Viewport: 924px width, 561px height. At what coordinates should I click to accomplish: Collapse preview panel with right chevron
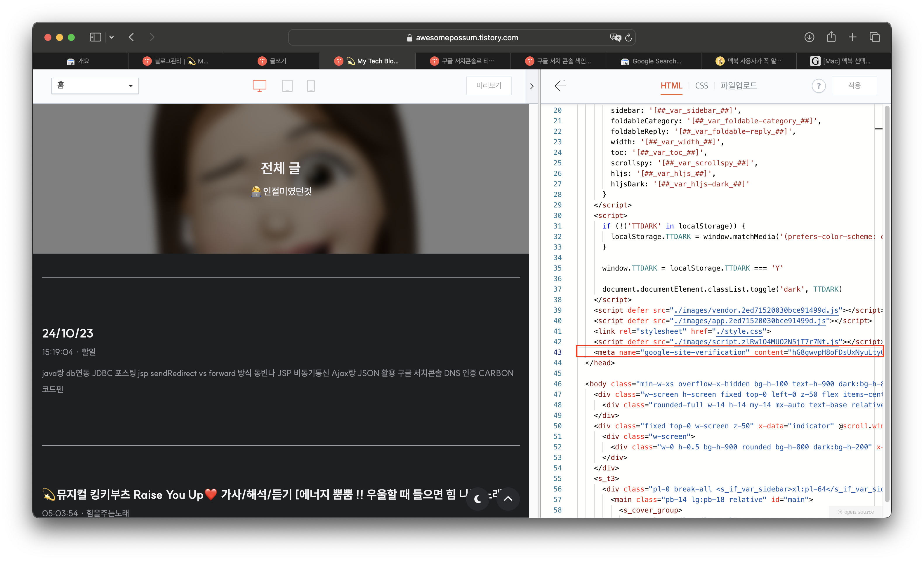pyautogui.click(x=532, y=86)
